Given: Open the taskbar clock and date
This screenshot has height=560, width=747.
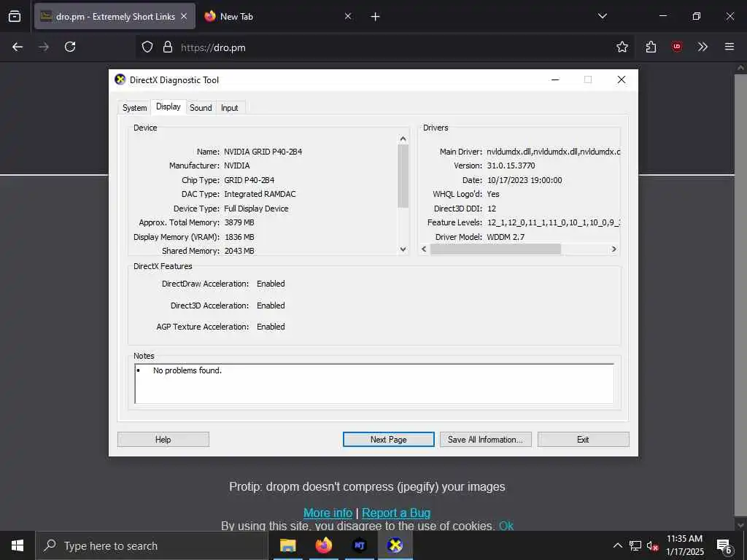Looking at the screenshot, I should (x=684, y=545).
